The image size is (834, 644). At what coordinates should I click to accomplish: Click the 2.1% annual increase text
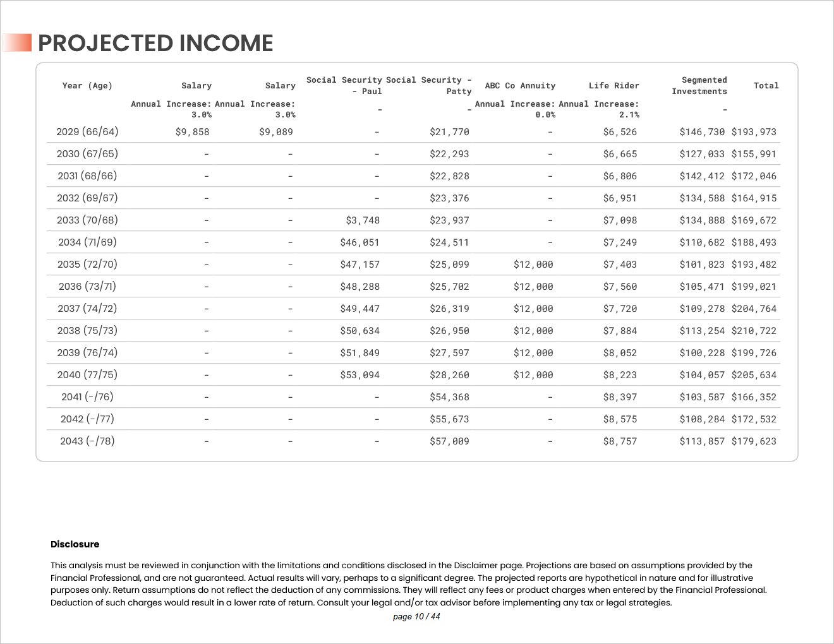629,115
